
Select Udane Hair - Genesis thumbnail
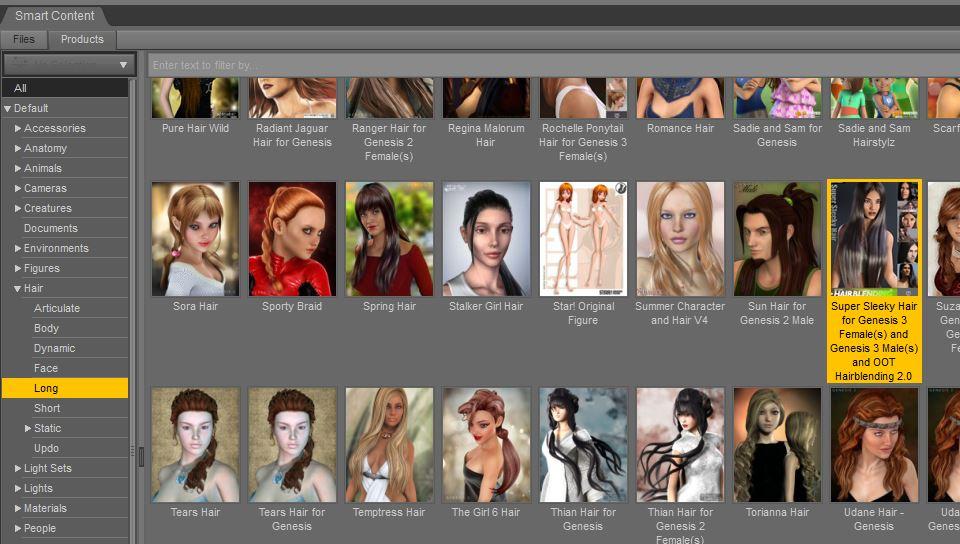click(874, 445)
